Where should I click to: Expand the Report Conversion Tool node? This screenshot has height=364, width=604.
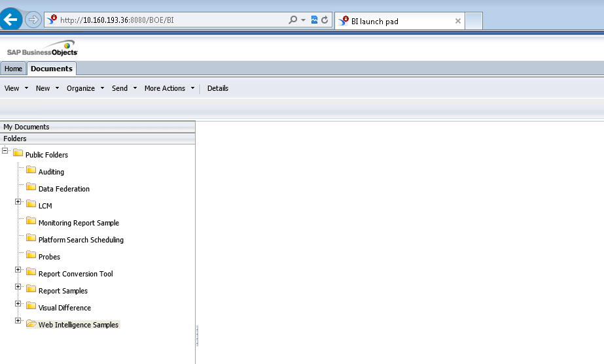click(18, 269)
